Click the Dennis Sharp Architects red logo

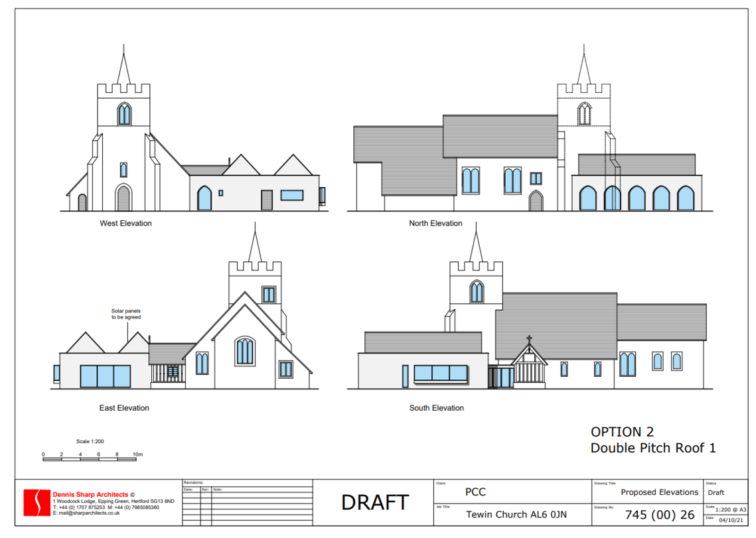(x=37, y=503)
